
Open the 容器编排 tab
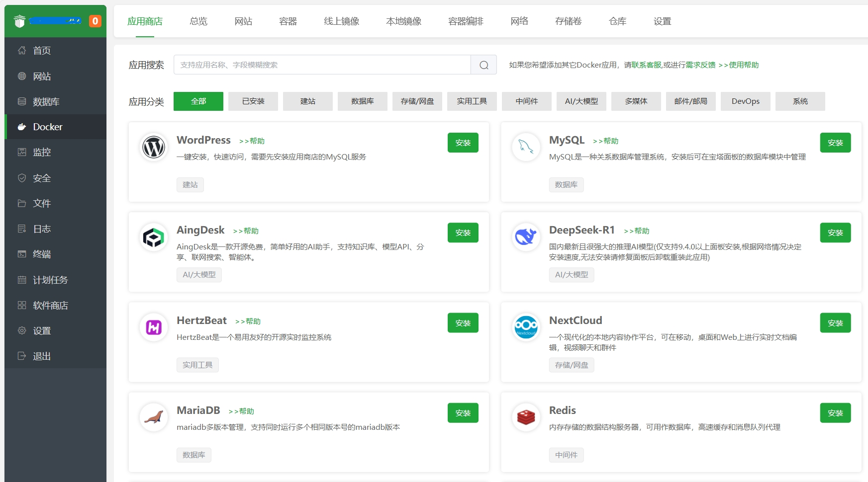[x=466, y=21]
